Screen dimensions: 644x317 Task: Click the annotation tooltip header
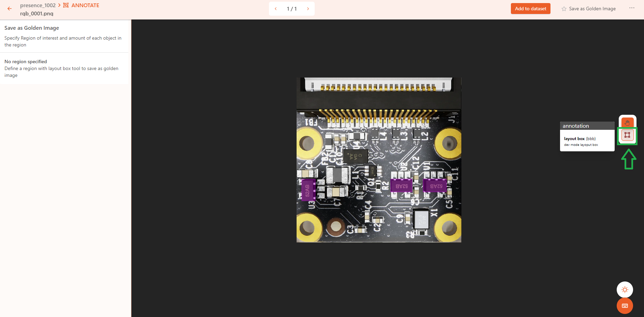[587, 126]
